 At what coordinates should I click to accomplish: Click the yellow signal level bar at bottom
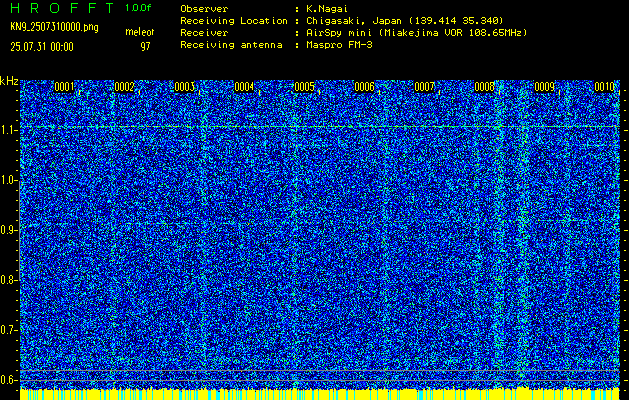319,394
